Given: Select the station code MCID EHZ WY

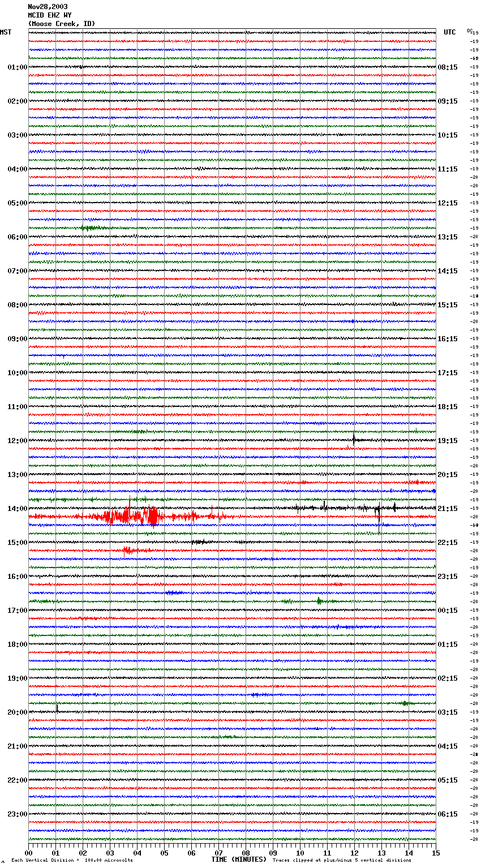Looking at the screenshot, I should 50,15.
